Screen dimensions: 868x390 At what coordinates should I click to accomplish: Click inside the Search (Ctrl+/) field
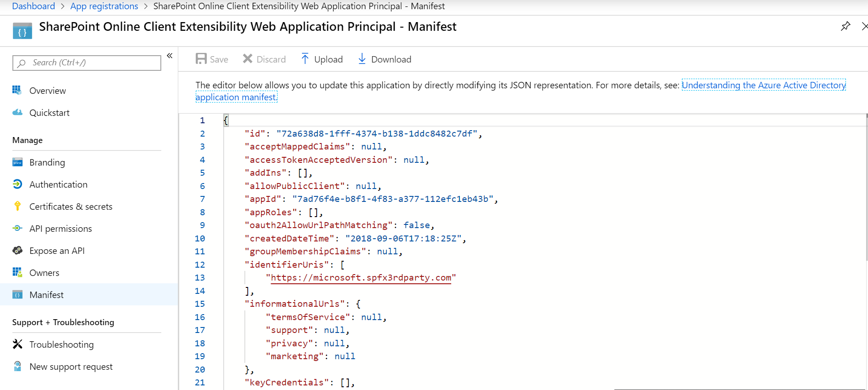click(x=87, y=63)
